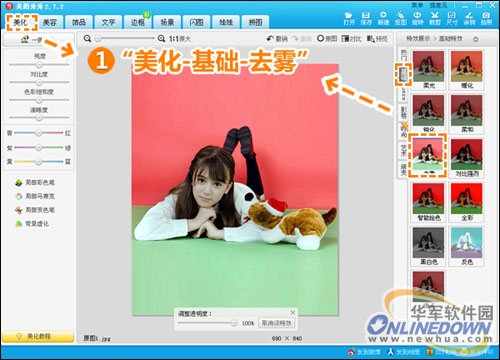Switch to the 闪图 tab
The image size is (500, 360).
196,22
